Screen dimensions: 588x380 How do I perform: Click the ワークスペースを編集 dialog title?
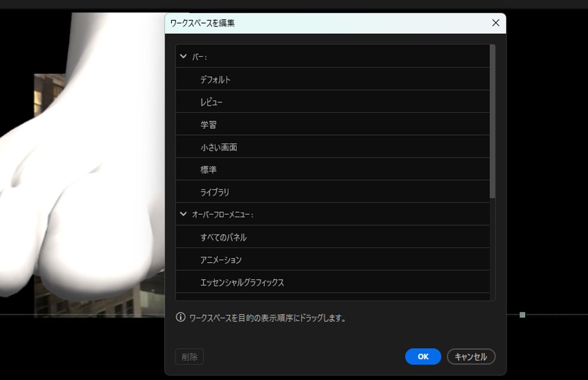click(202, 23)
